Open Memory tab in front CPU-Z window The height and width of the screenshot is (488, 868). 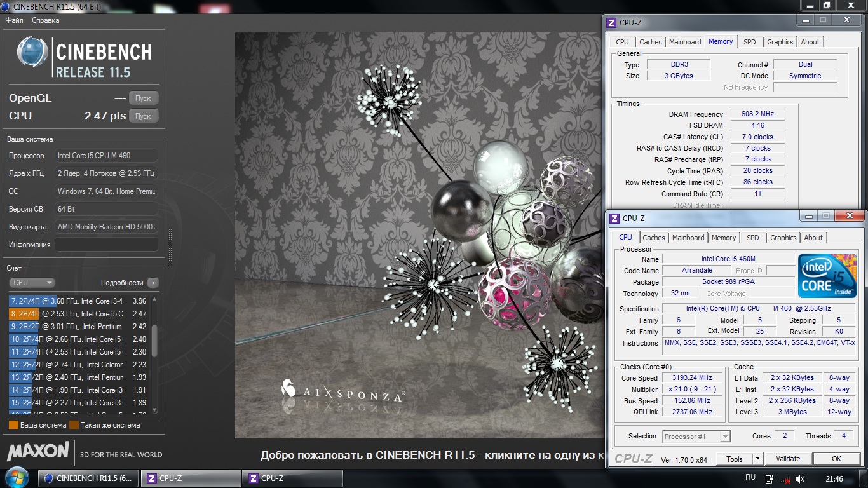coord(724,238)
